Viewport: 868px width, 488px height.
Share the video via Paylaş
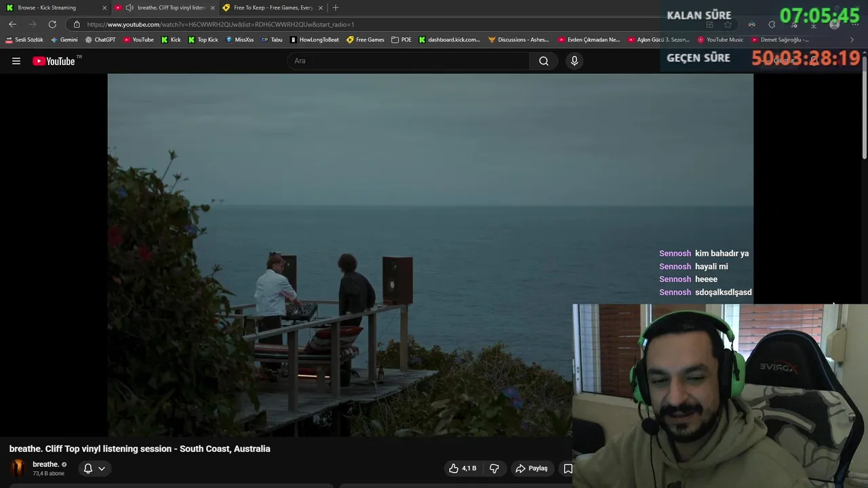[532, 468]
